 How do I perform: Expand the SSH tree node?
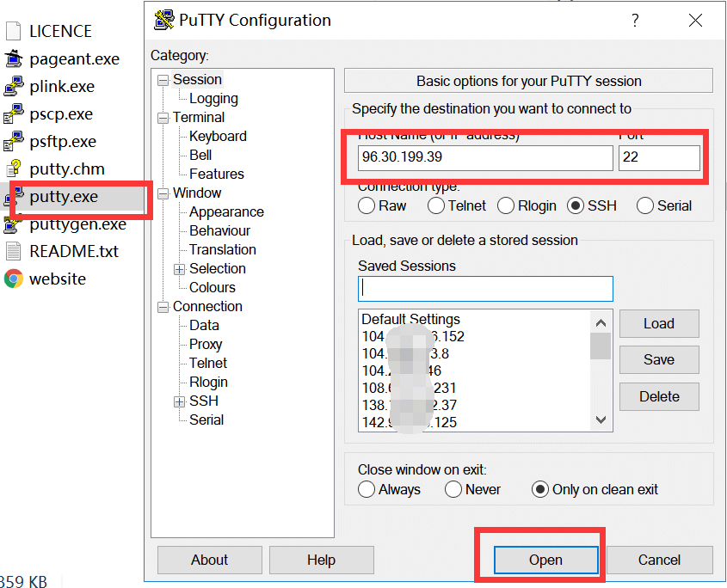click(x=180, y=401)
